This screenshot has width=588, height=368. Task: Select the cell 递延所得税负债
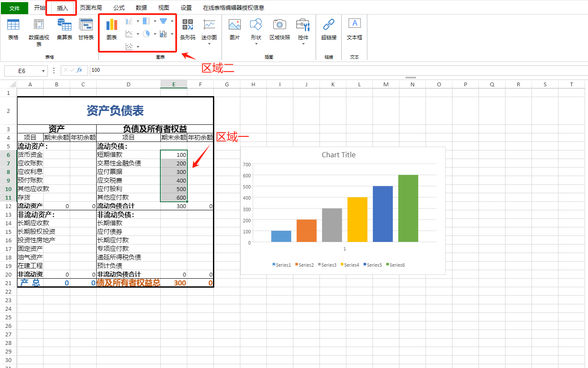(128, 257)
